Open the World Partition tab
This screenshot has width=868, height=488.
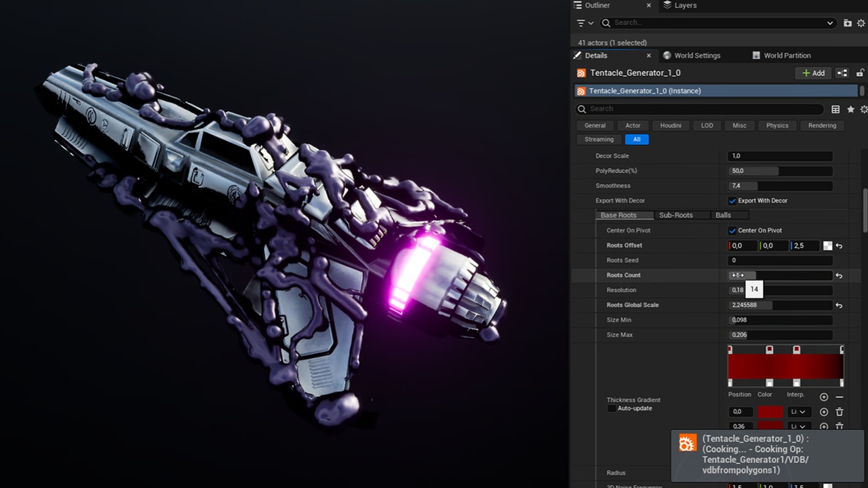[x=782, y=56]
